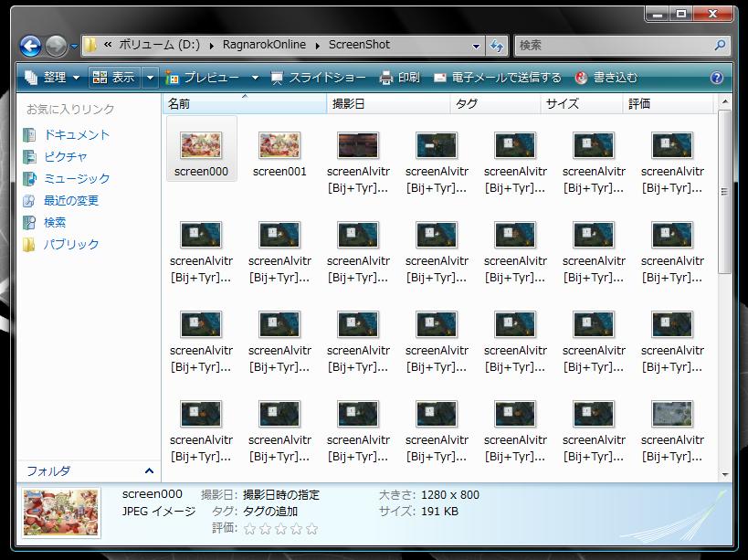
Task: Click the 表示 grid view icon
Action: click(100, 78)
